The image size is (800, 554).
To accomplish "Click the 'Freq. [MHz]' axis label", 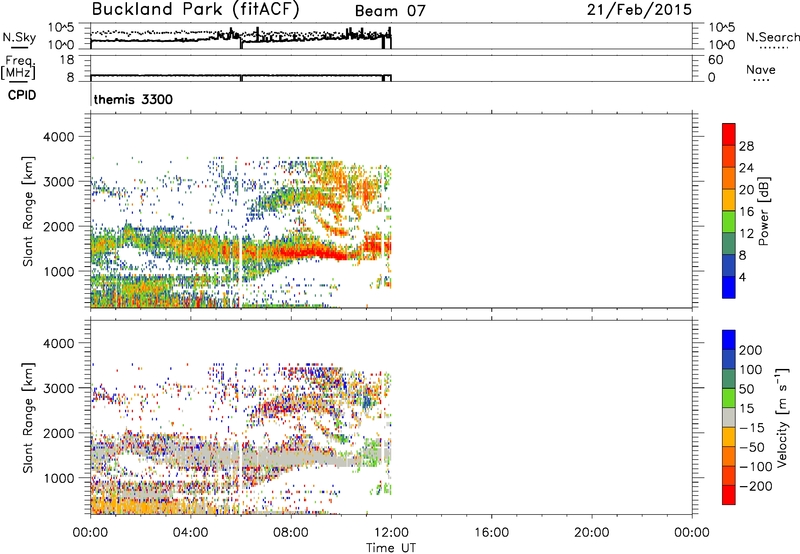I will pyautogui.click(x=19, y=67).
